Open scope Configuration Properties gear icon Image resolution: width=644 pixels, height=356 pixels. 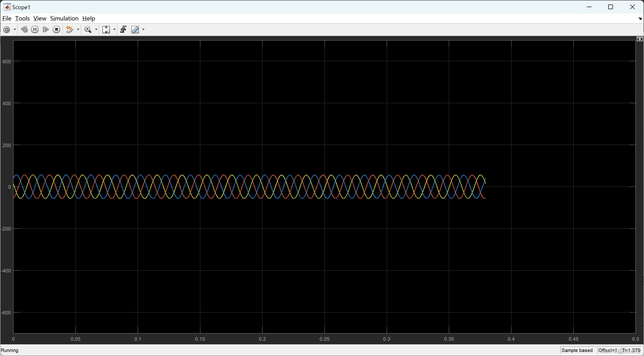(x=7, y=30)
